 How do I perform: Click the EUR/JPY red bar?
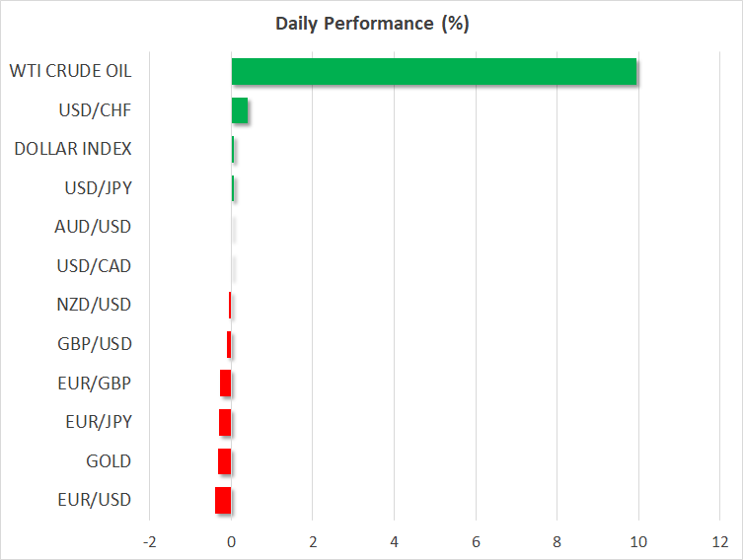(x=225, y=422)
